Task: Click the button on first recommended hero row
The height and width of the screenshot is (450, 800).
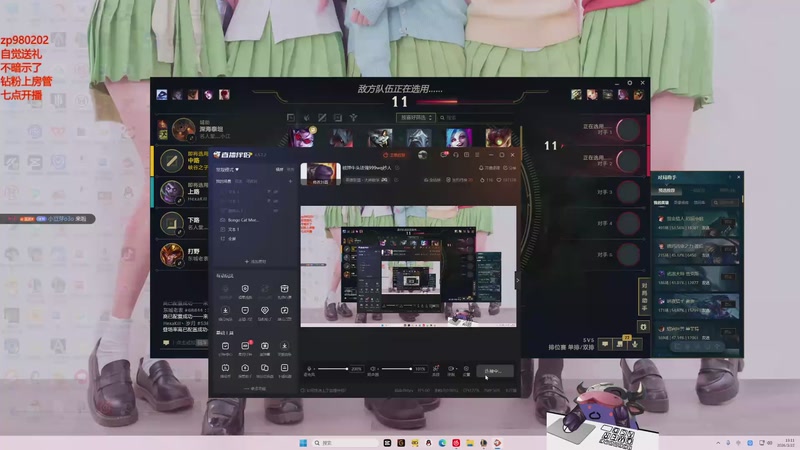Action: click(728, 222)
